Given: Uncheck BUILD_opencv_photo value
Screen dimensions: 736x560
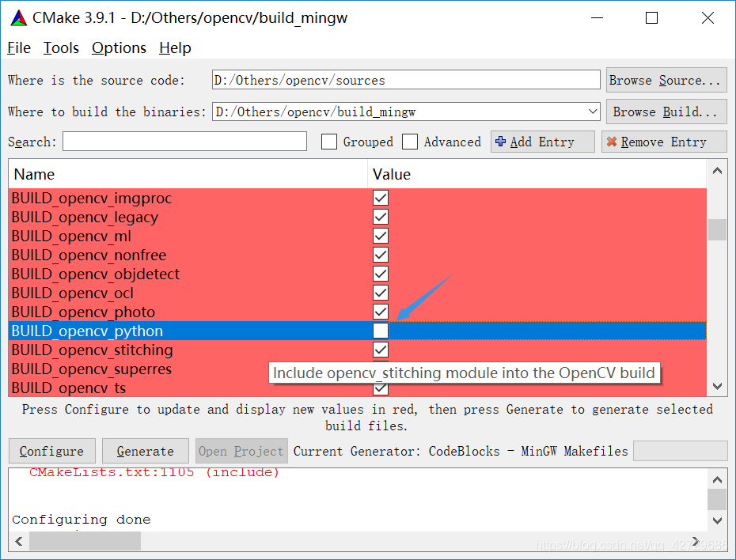Looking at the screenshot, I should click(381, 312).
